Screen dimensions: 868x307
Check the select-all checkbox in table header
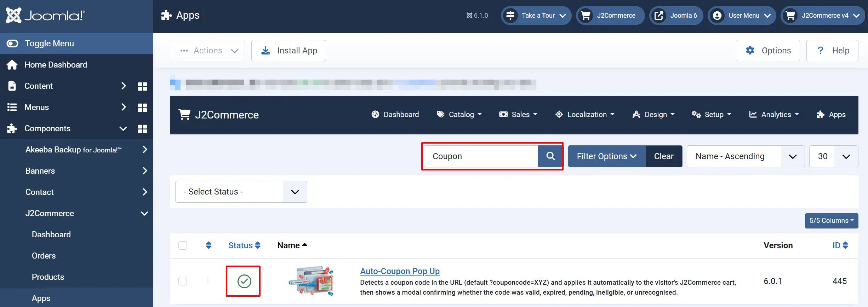tap(183, 245)
